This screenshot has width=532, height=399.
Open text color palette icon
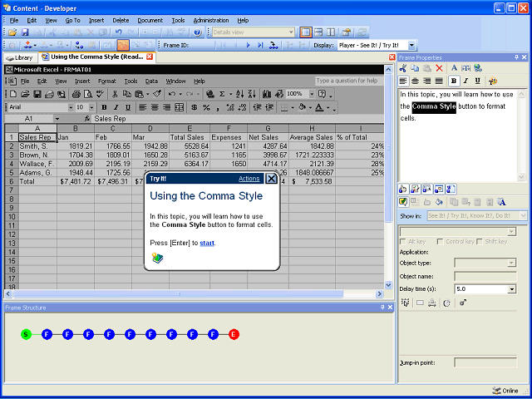[x=493, y=81]
